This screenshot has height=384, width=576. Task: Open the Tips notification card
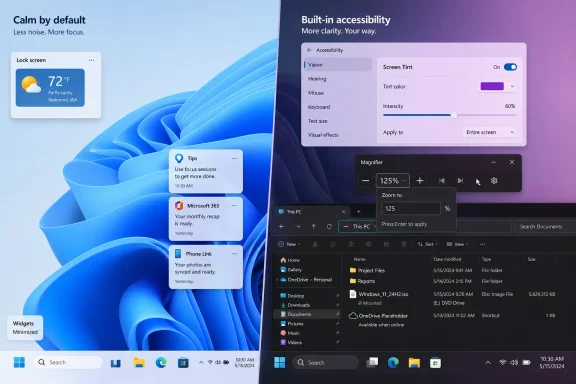(206, 171)
